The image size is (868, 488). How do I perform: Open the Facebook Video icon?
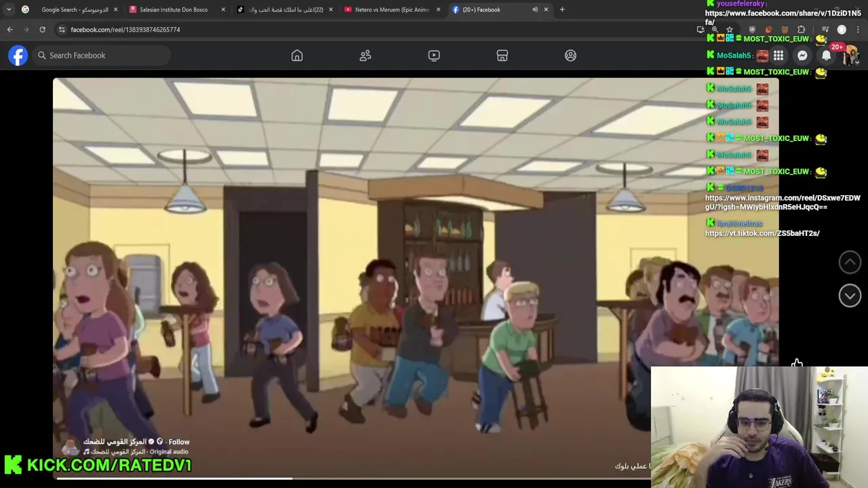(434, 56)
